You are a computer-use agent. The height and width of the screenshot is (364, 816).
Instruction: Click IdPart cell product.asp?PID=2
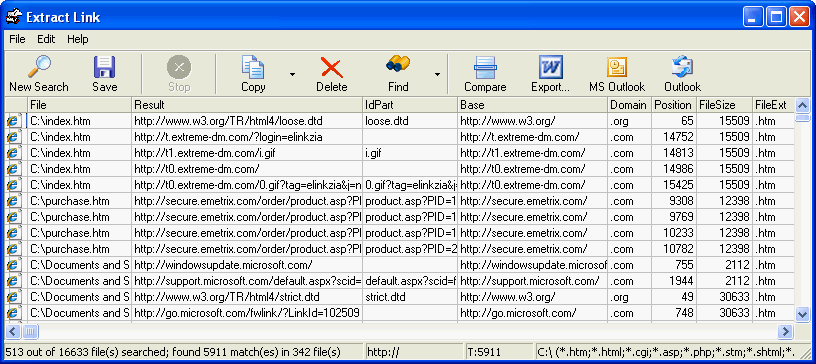tap(410, 249)
